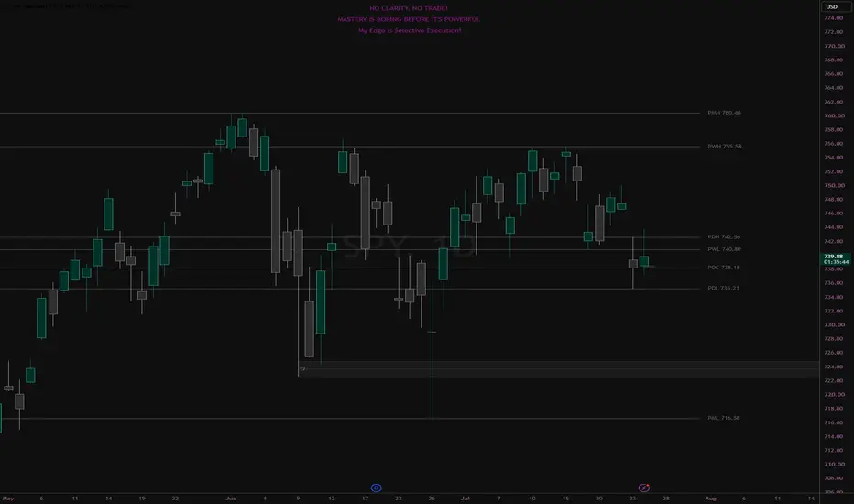854x504 pixels.
Task: Click the 'MASTERY IS BORING' note
Action: [x=409, y=19]
